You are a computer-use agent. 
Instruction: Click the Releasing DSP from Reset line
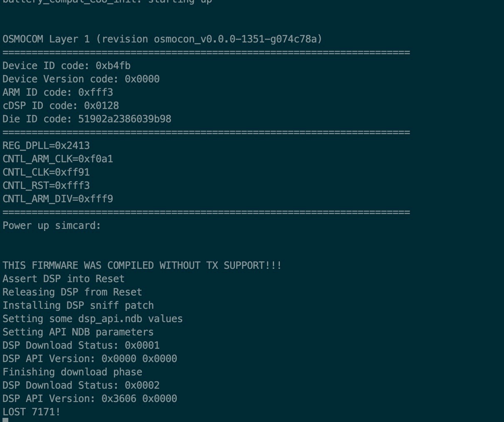point(72,292)
